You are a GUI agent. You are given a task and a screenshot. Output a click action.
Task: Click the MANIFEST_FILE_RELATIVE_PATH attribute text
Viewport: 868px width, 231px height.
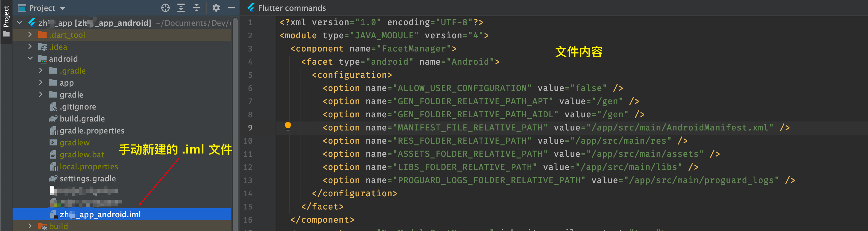pyautogui.click(x=470, y=128)
